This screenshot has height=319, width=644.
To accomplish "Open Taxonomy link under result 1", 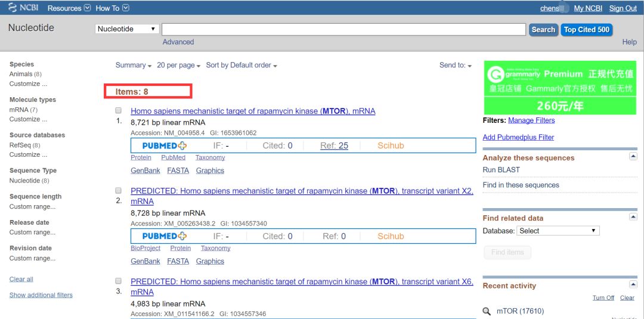I will [x=210, y=157].
